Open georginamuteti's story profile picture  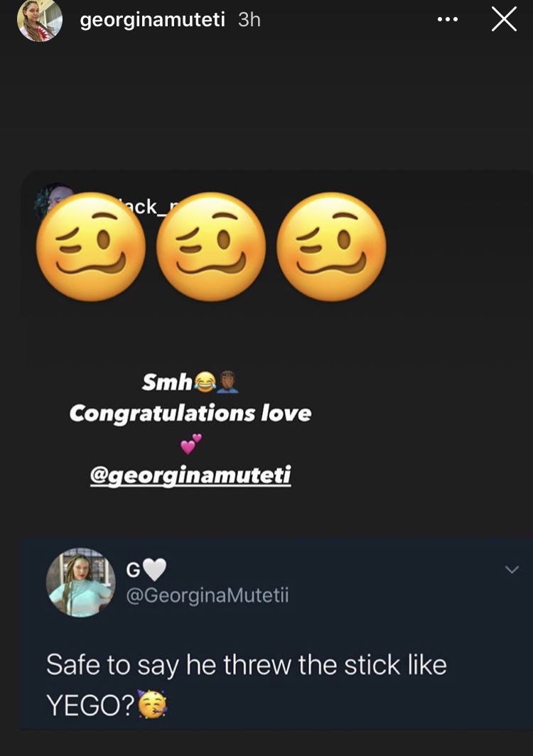pyautogui.click(x=40, y=20)
